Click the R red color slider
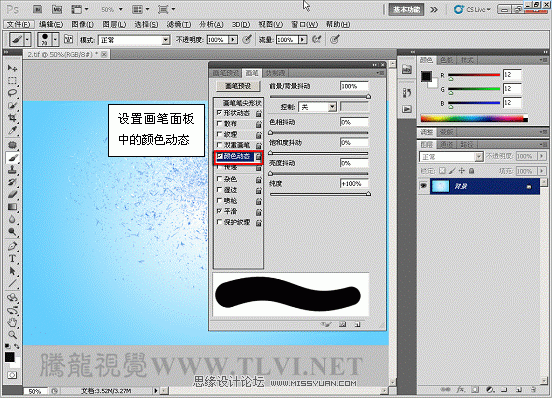The width and height of the screenshot is (552, 398). point(474,75)
